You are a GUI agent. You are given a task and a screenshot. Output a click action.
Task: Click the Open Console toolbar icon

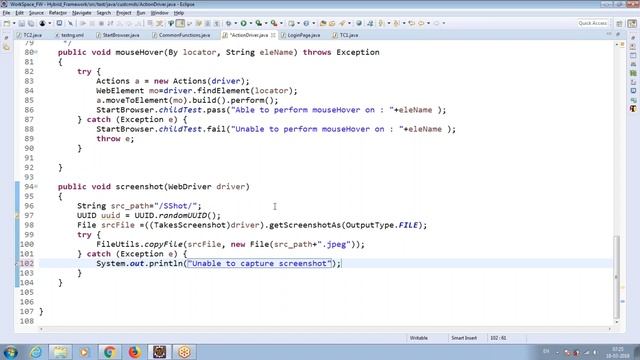59,23
